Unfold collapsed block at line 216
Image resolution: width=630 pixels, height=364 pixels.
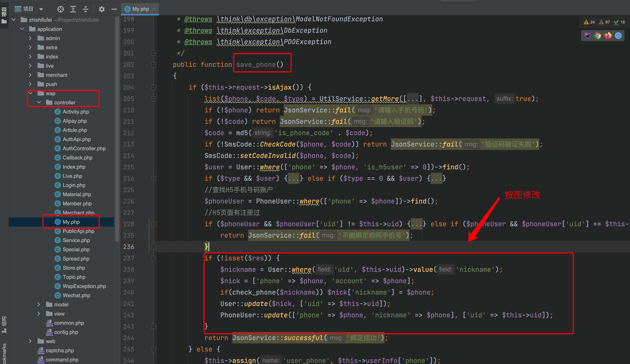tap(154, 179)
